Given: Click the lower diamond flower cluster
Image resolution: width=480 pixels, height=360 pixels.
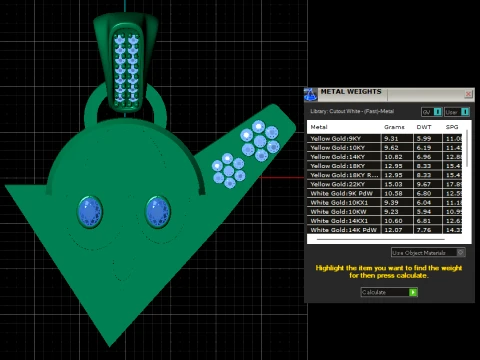Looking at the screenshot, I should (x=229, y=171).
